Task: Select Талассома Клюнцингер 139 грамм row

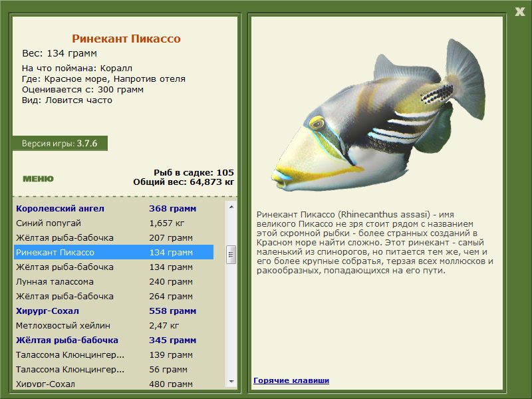Action: pos(114,354)
